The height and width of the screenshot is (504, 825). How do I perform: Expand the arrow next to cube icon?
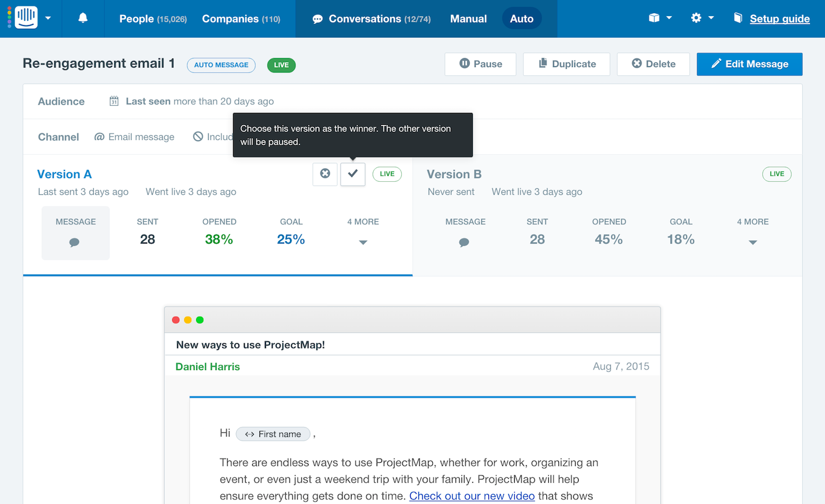669,18
